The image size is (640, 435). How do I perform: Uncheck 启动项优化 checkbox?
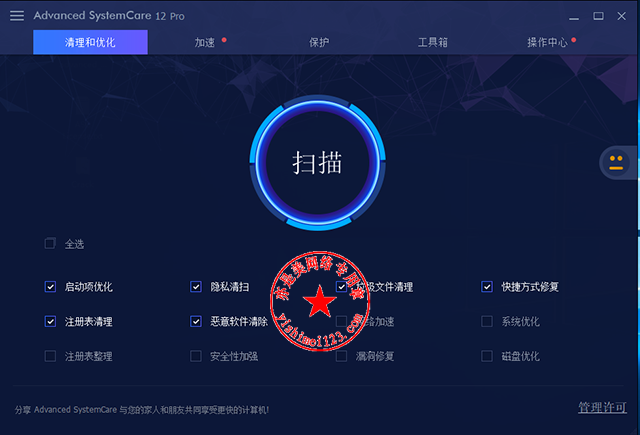pyautogui.click(x=50, y=287)
